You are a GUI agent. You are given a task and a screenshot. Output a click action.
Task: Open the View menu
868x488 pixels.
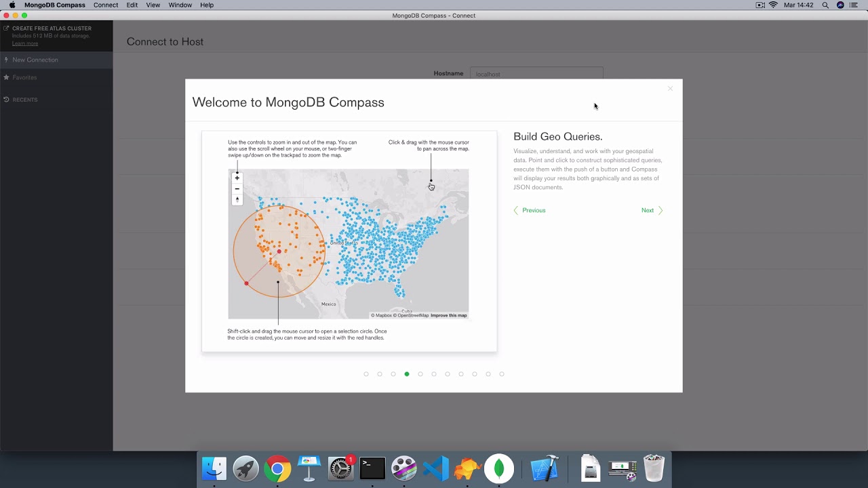click(153, 5)
